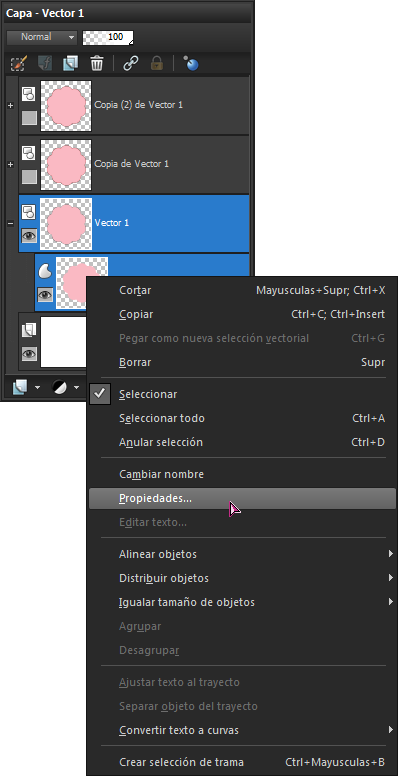
Task: Show the Copia (2) de Vector 1 layer
Action: tap(29, 117)
